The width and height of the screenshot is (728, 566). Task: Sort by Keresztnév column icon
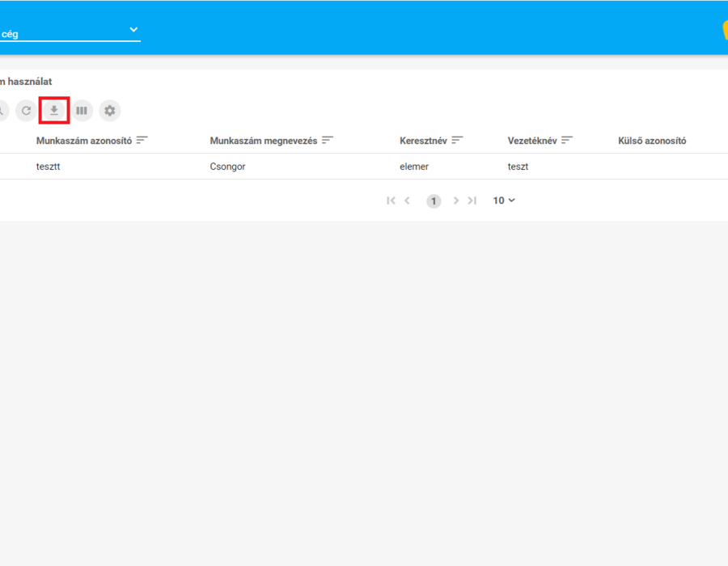click(x=457, y=140)
